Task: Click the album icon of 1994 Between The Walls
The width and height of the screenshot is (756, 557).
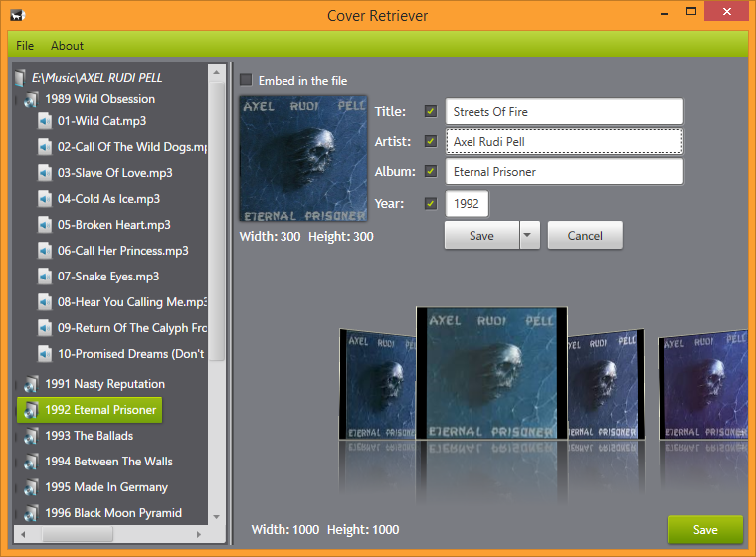Action: (31, 462)
